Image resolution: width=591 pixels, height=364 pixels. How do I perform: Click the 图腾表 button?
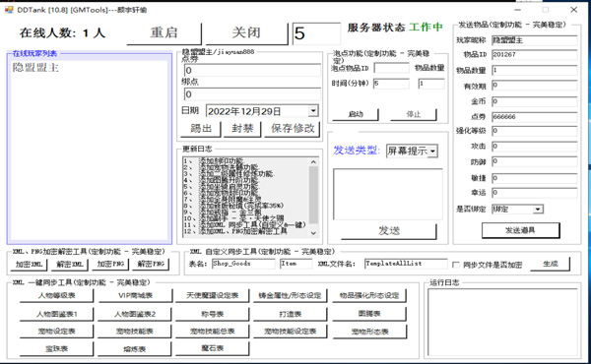pos(369,314)
